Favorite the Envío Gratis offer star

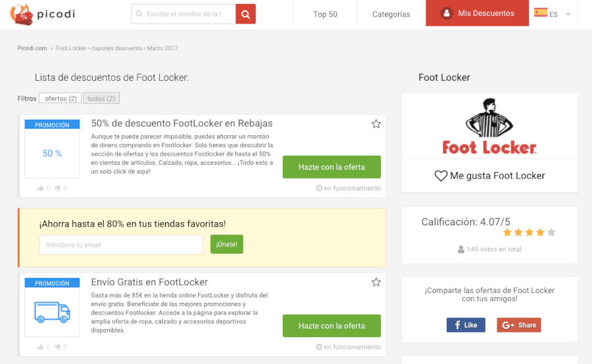coord(376,282)
